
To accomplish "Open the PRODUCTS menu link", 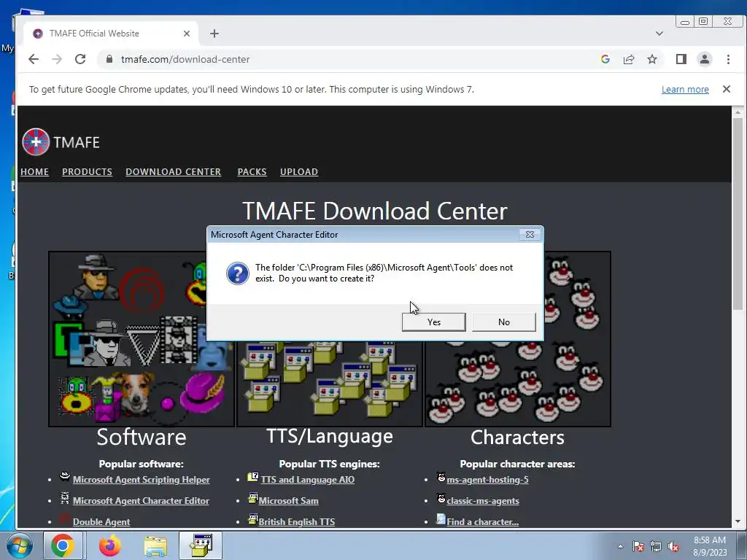I will pos(87,171).
